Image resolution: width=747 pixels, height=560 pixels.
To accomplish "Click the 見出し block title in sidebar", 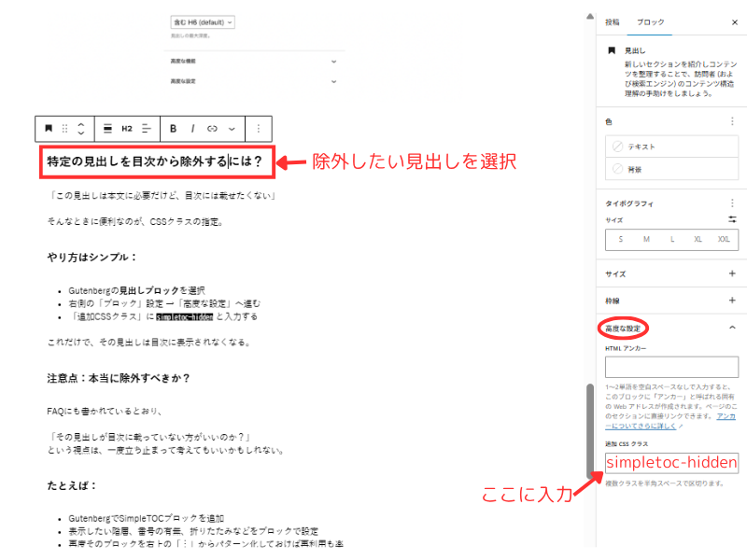I will pyautogui.click(x=635, y=50).
